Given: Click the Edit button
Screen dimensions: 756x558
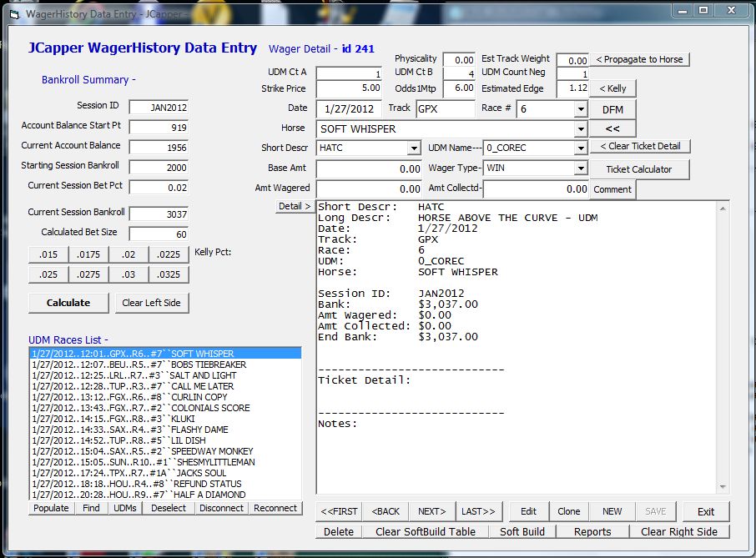Looking at the screenshot, I should pyautogui.click(x=528, y=511).
